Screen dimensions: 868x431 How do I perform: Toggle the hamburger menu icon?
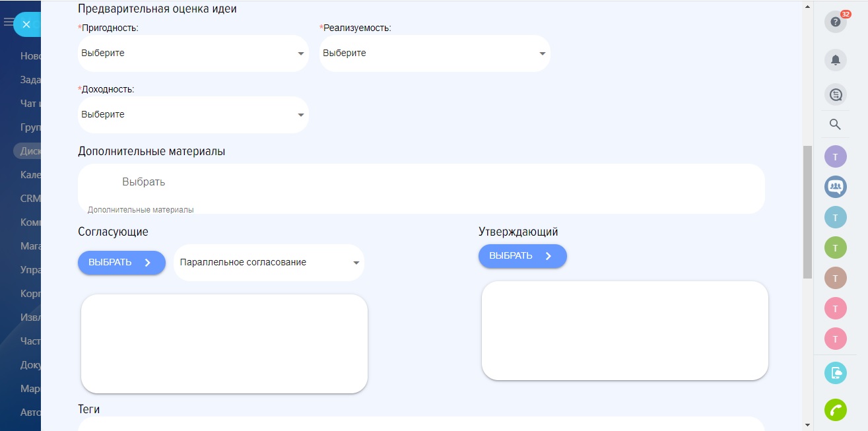pyautogui.click(x=8, y=22)
